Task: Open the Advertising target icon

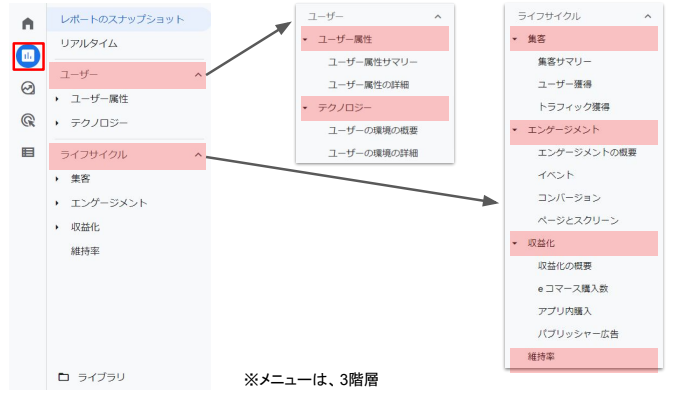Action: pos(28,120)
